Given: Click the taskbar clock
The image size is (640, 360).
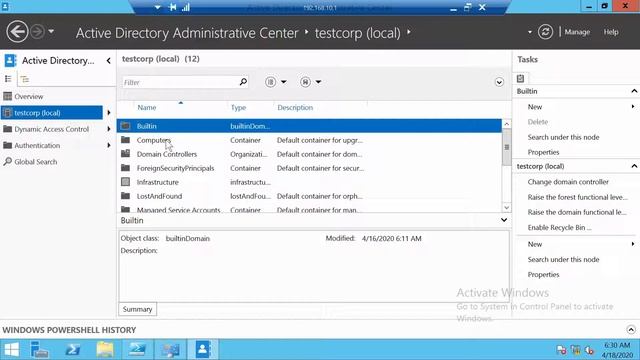Looking at the screenshot, I should [617, 350].
